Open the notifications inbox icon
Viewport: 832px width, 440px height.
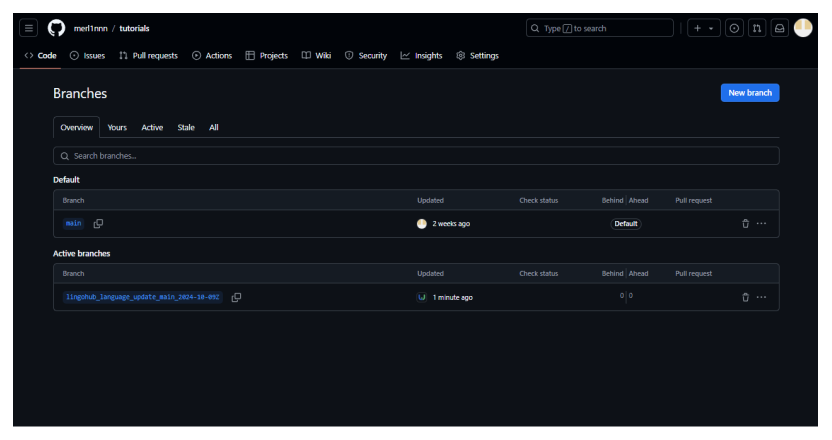point(779,28)
